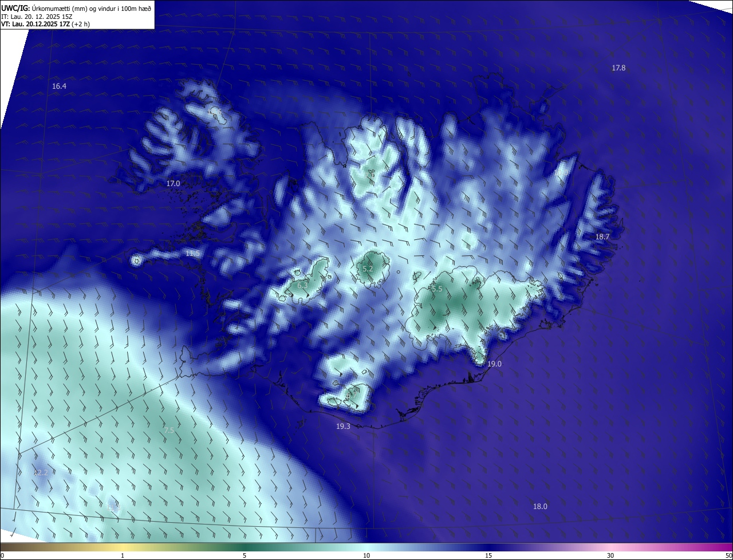Click the 18.0 value label
Screen dimensions: 733x560
coord(540,507)
